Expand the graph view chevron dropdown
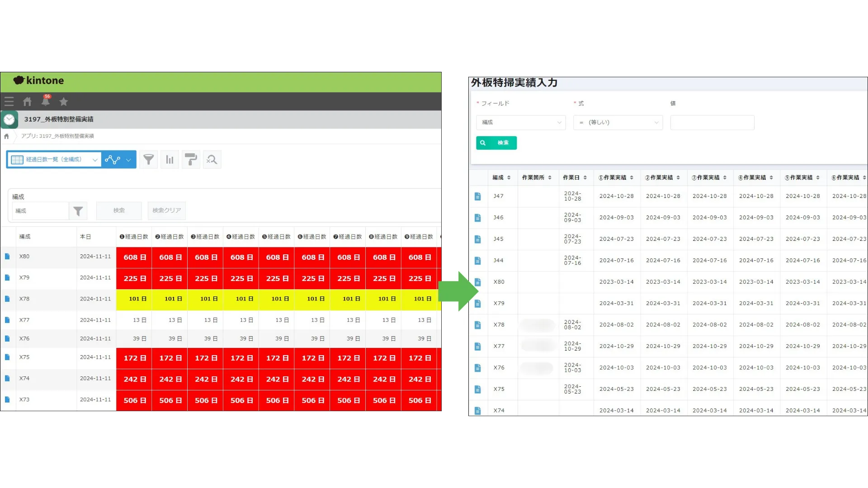 point(128,160)
